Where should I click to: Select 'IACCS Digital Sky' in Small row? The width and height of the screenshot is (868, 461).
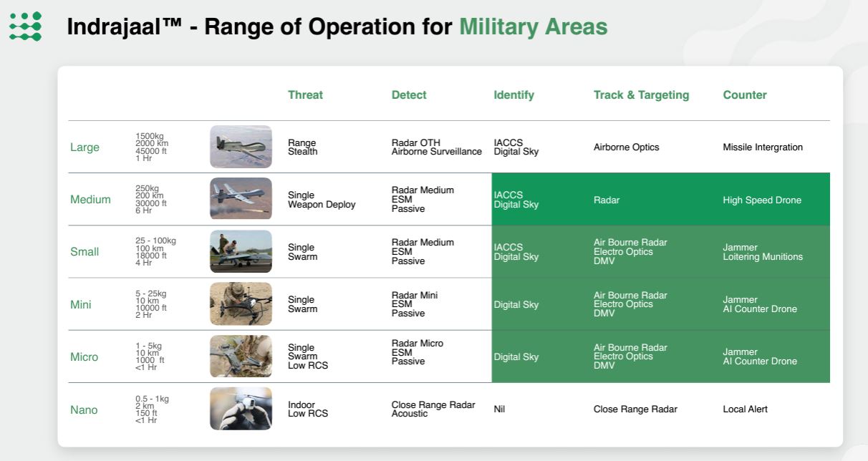(x=516, y=252)
